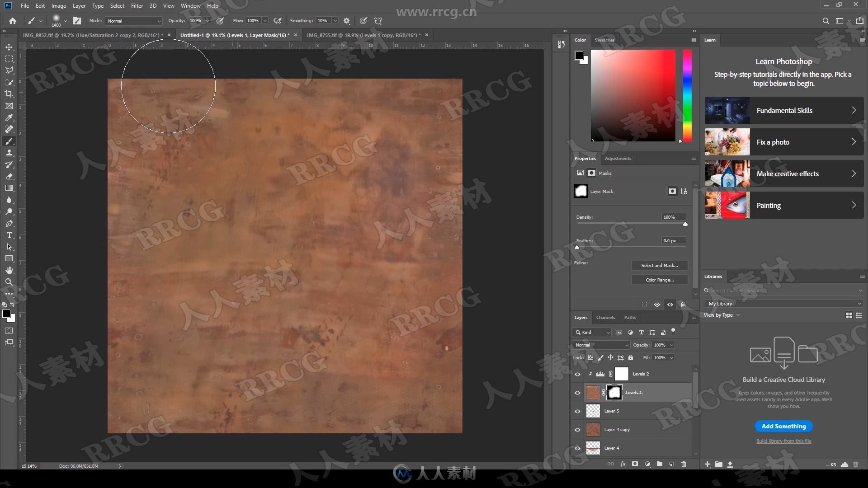The height and width of the screenshot is (488, 868).
Task: Select the Healing Brush tool
Action: 9,129
